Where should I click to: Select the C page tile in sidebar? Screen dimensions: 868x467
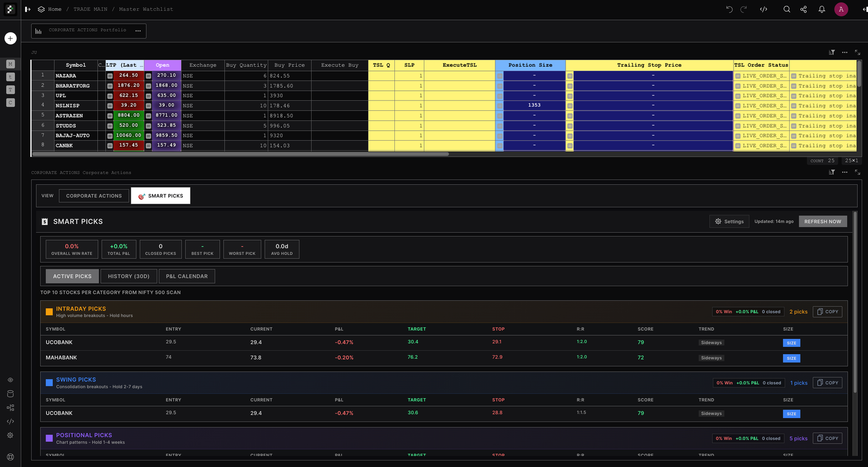[10, 103]
